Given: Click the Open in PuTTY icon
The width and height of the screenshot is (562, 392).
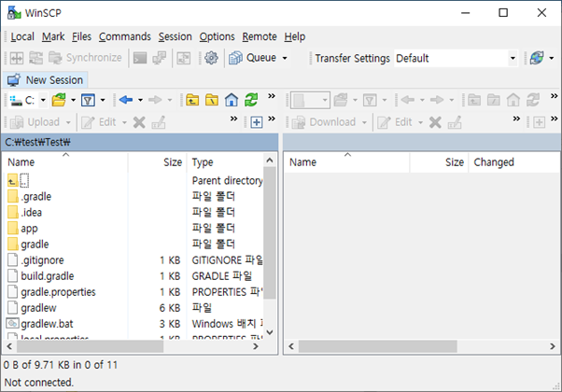Looking at the screenshot, I should [x=160, y=58].
